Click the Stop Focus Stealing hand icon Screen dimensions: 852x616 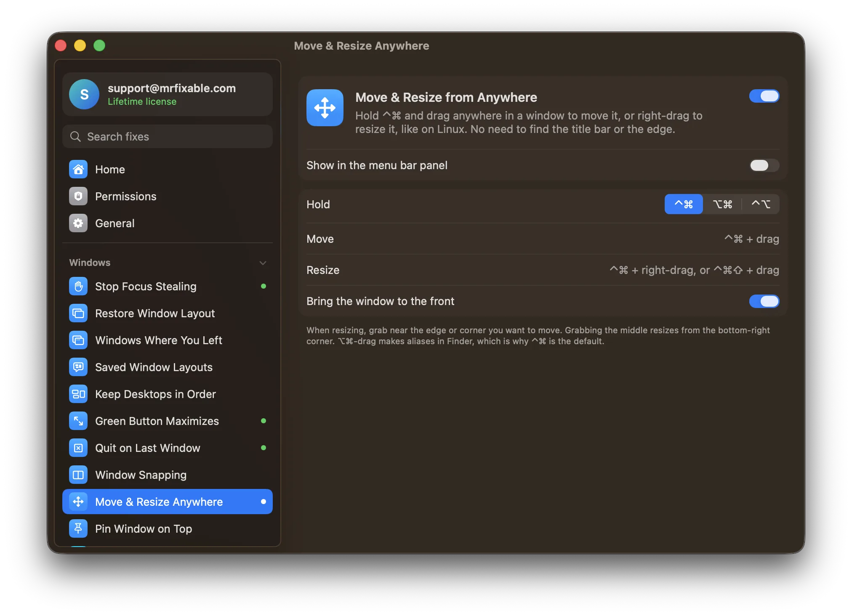click(78, 287)
